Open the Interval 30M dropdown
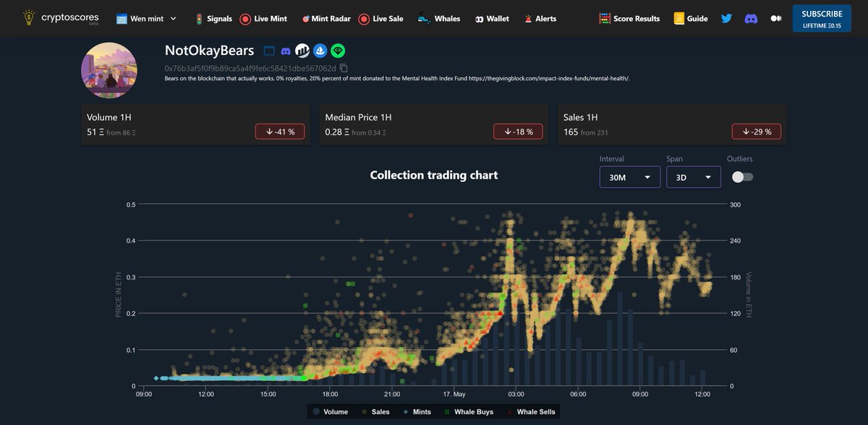 (630, 177)
